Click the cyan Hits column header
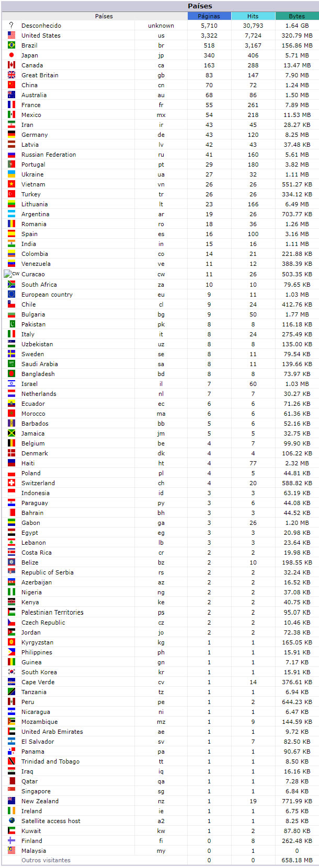Viewport: 319px width, 868px height. click(253, 16)
